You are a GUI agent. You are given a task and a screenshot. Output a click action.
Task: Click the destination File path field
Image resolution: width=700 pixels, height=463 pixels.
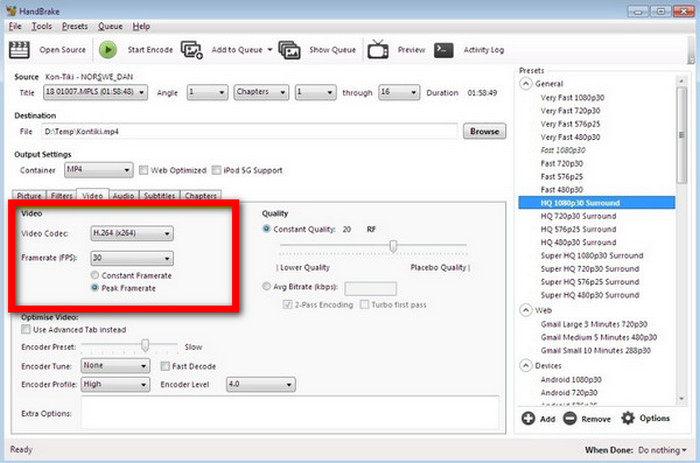tap(250, 131)
